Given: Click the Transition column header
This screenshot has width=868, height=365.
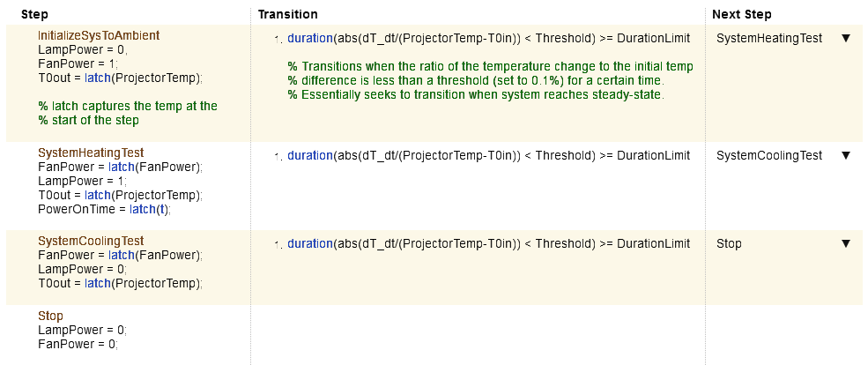Looking at the screenshot, I should [287, 15].
